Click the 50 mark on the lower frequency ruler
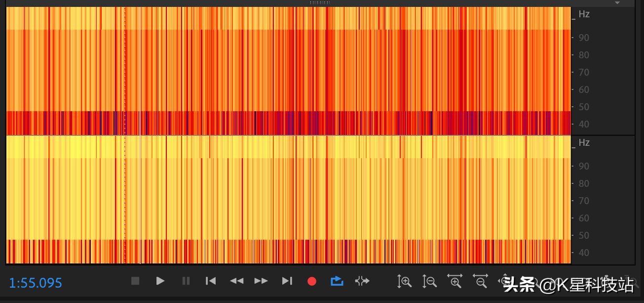Viewport: 644px width, 303px height. pyautogui.click(x=584, y=235)
